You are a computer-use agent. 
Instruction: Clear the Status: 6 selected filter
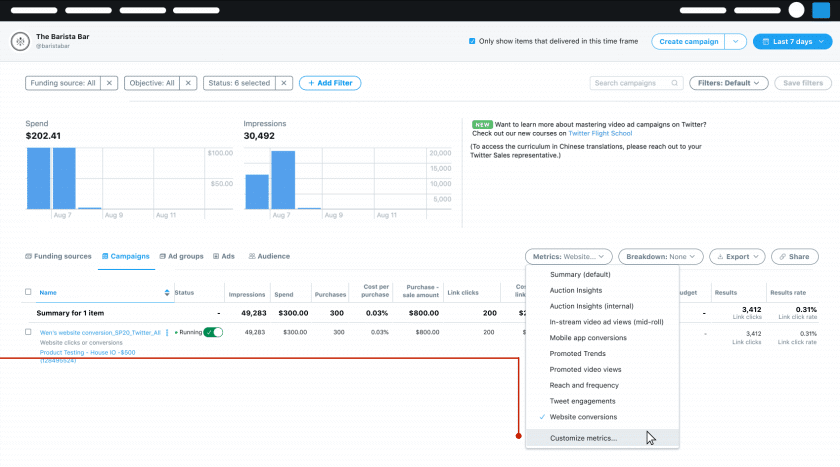(x=284, y=83)
